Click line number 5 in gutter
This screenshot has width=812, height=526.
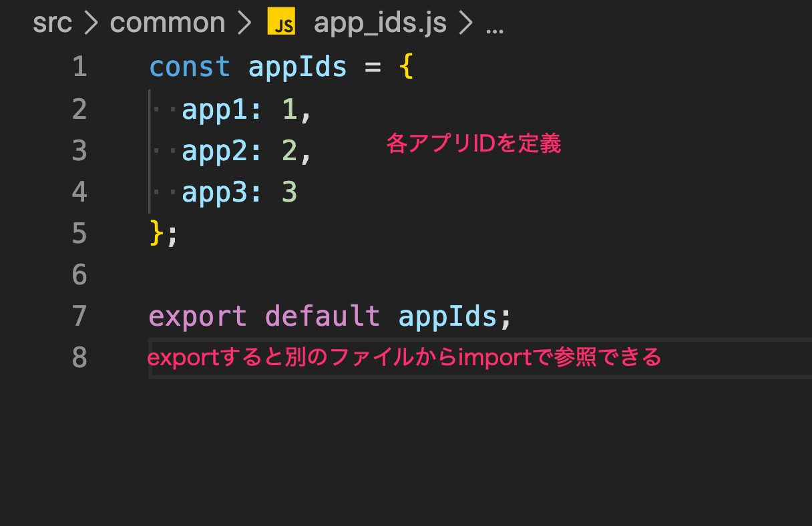coord(79,234)
